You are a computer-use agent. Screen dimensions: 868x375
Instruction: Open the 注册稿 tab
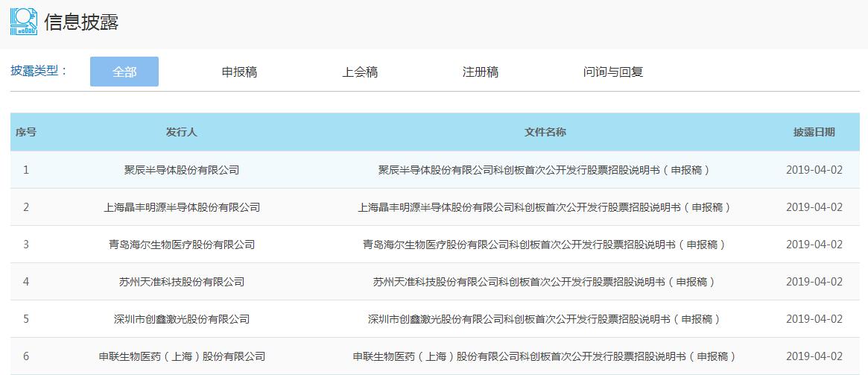click(481, 72)
